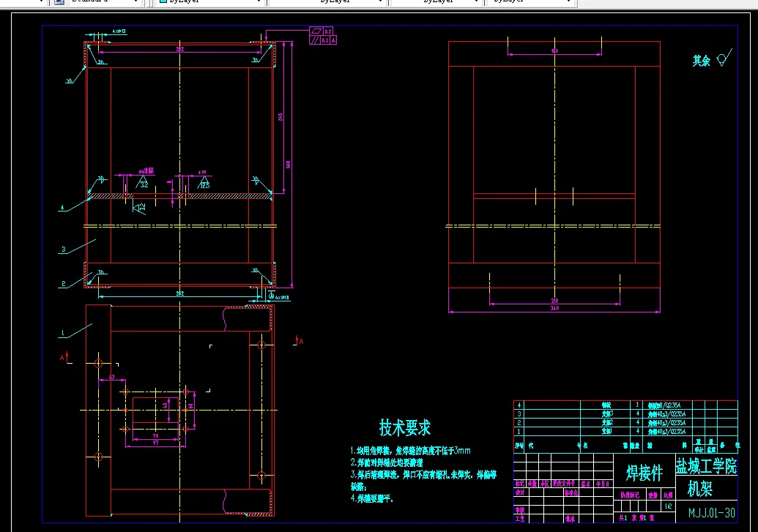Select the 焊接件 title block text

(x=644, y=473)
